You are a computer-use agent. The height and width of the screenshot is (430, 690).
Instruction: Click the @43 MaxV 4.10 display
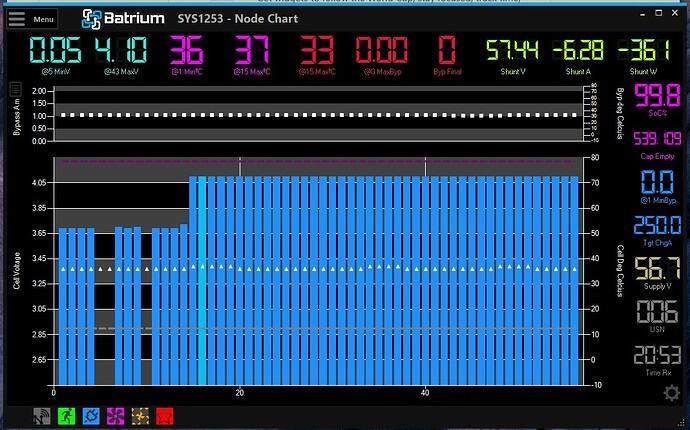(x=121, y=55)
